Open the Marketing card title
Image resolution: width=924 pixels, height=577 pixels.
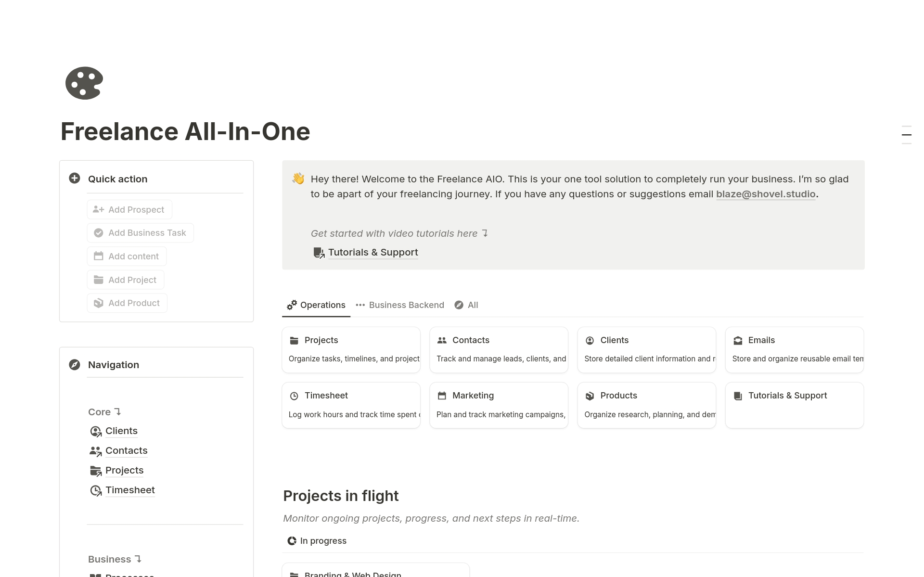[473, 396]
